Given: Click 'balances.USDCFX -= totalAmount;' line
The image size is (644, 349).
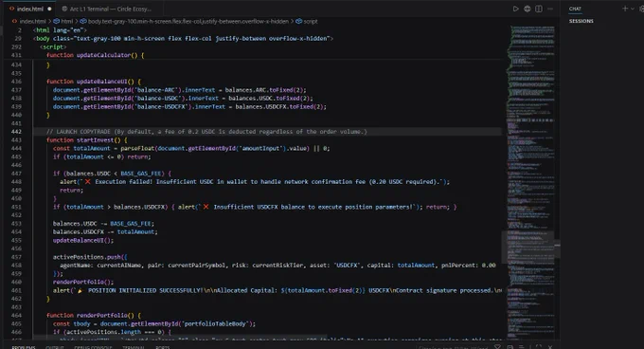Looking at the screenshot, I should tap(105, 231).
